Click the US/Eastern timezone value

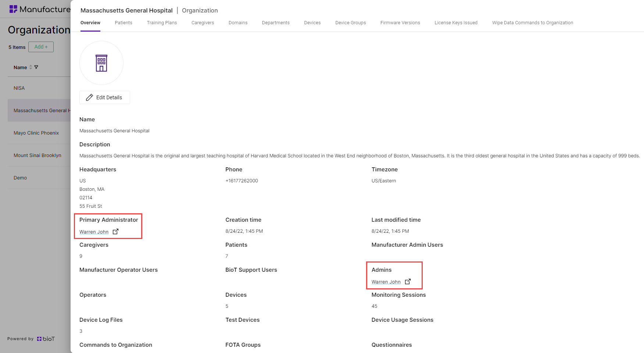(x=384, y=181)
